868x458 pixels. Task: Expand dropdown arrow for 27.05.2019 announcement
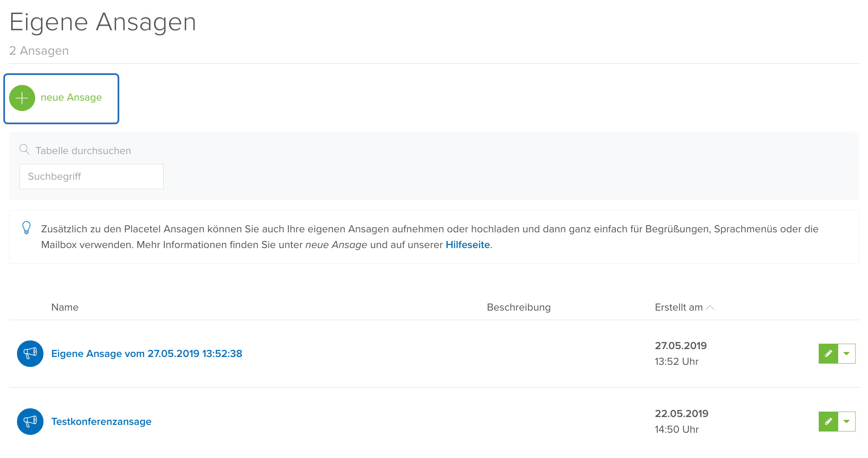pos(846,354)
